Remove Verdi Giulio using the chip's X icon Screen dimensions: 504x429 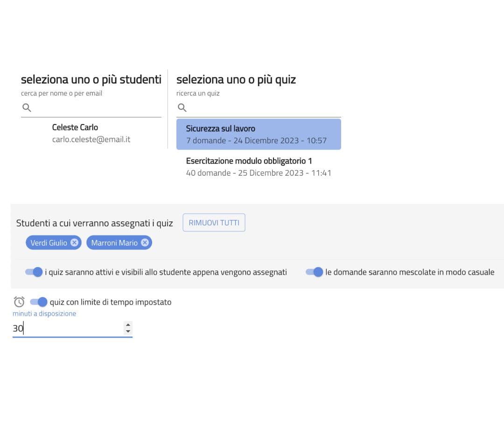click(74, 242)
